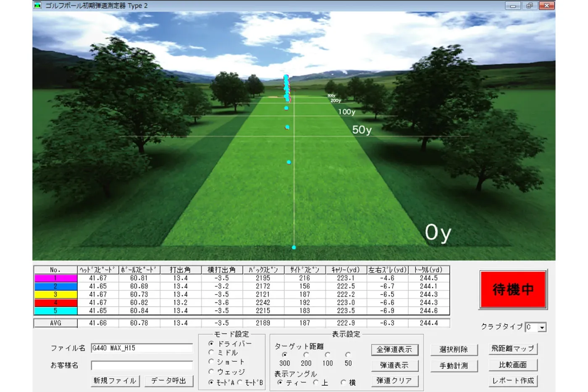
Task: Select the cyan shot 5 color cell
Action: pyautogui.click(x=55, y=311)
